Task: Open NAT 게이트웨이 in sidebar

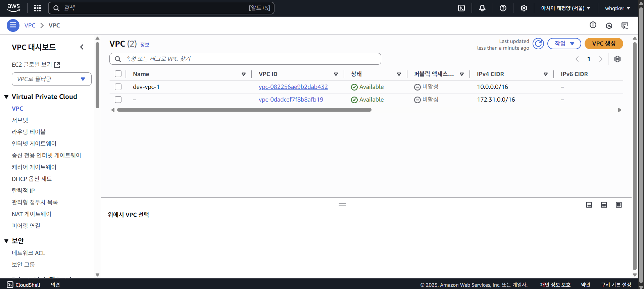Action: point(32,214)
